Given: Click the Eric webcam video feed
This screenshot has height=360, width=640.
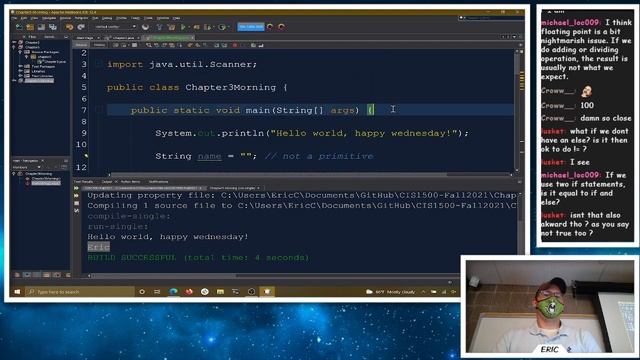Looking at the screenshot, I should click(x=549, y=307).
